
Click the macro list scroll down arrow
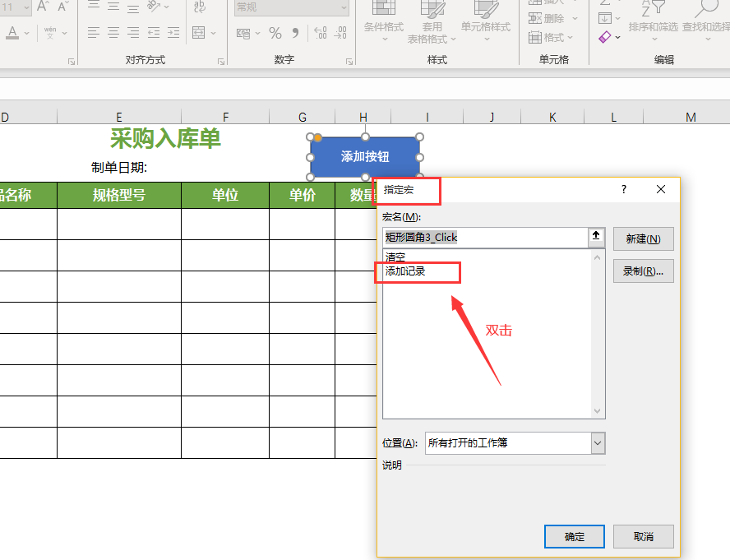point(598,411)
